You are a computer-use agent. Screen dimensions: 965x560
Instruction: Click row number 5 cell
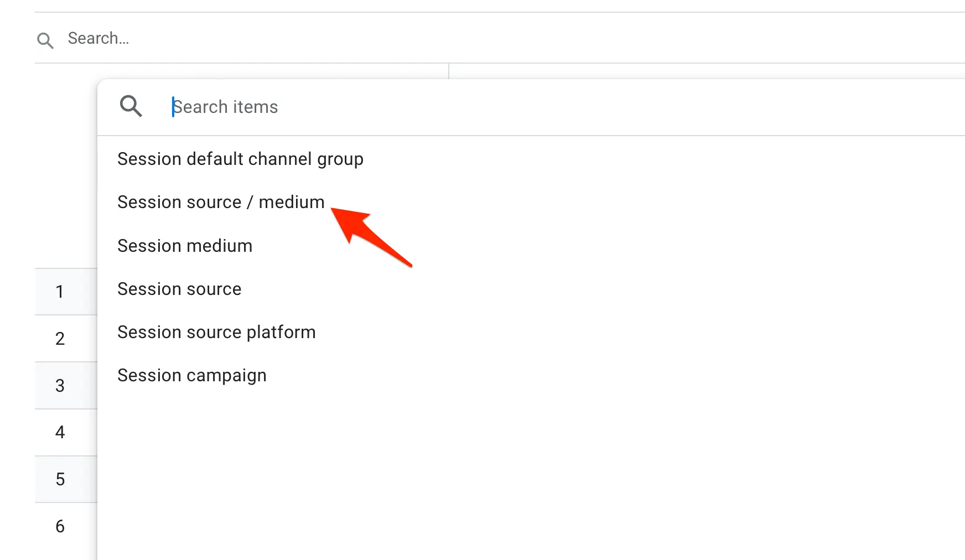click(x=60, y=479)
